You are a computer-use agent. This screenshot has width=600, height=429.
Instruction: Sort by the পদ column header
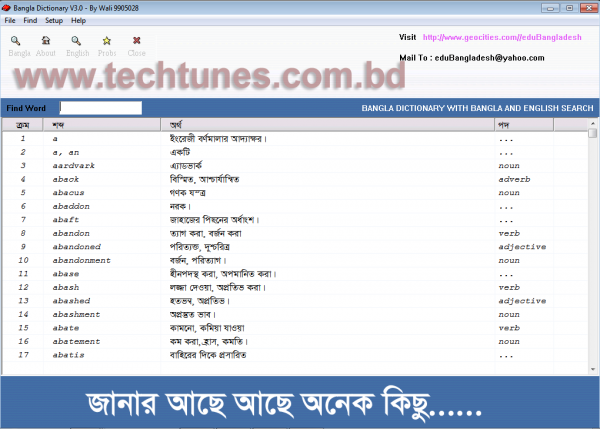click(524, 125)
